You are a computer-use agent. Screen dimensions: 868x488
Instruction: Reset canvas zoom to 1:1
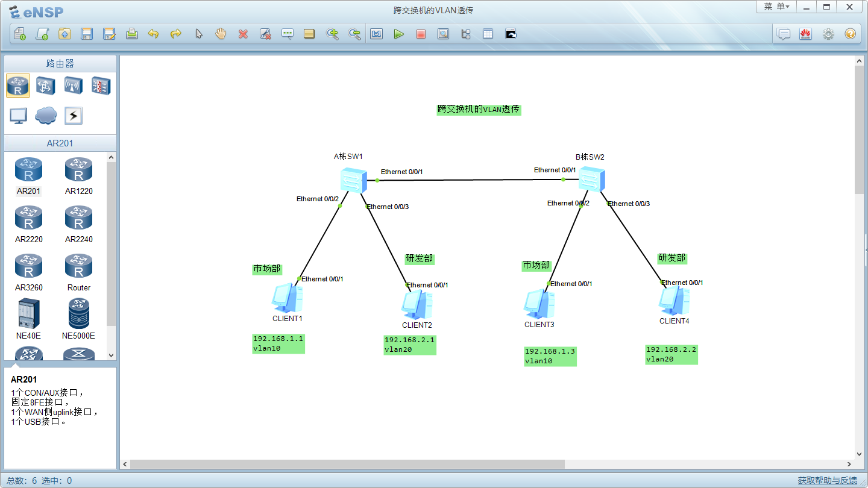coord(377,34)
